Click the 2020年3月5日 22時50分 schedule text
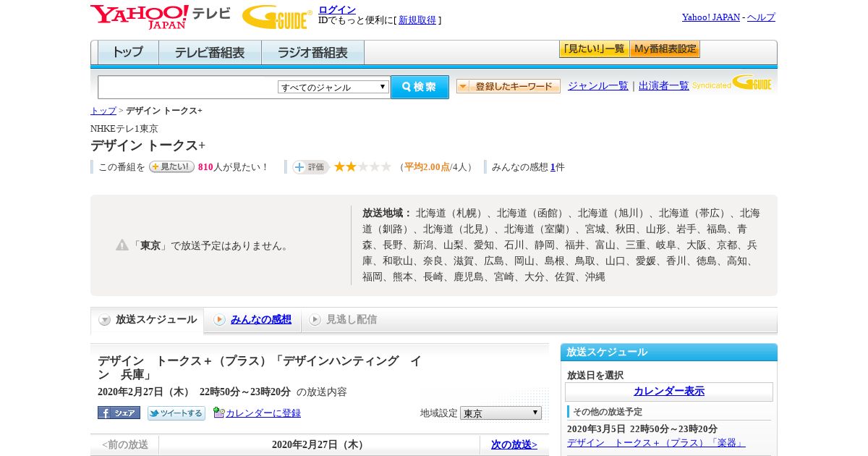Viewport: 868px width, 456px height. click(x=642, y=429)
